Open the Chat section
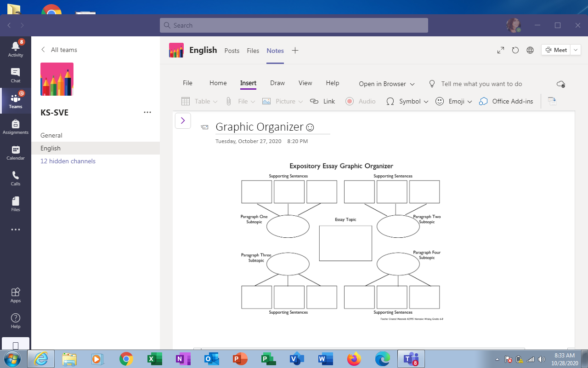Screen dimensions: 588x368 [16, 75]
